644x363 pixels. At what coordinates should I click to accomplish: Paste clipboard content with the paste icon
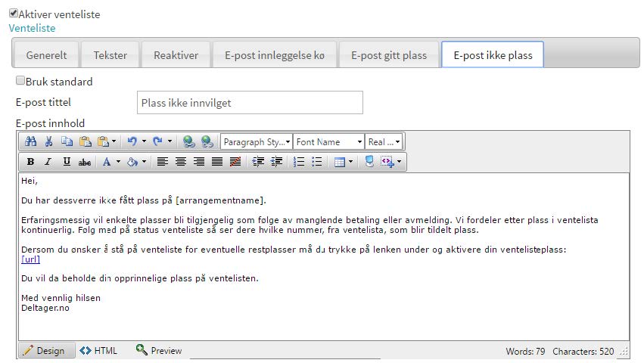(85, 141)
